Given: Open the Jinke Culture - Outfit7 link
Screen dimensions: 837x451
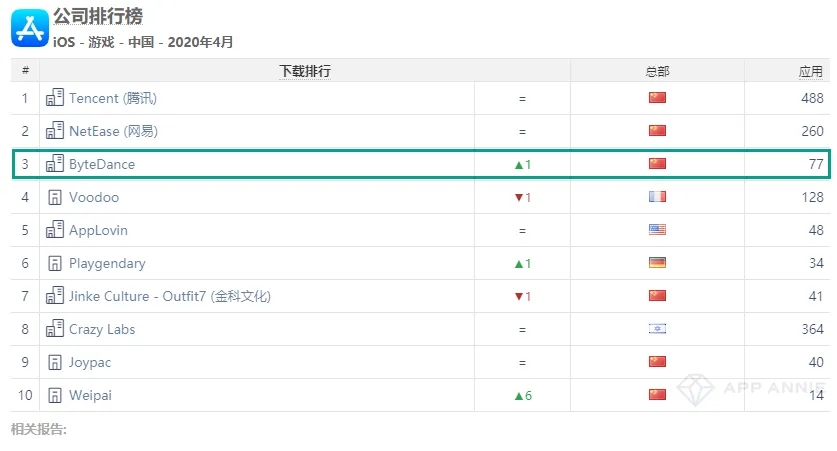Looking at the screenshot, I should [169, 296].
